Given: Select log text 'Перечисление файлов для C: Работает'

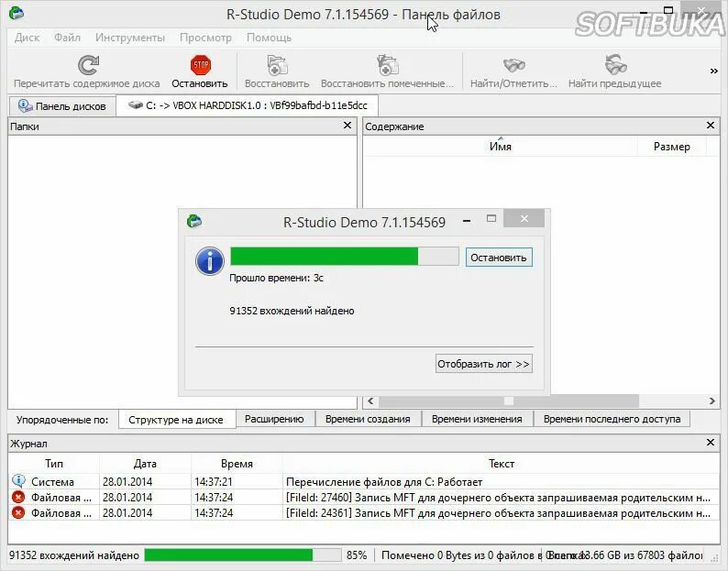Looking at the screenshot, I should coord(384,482).
